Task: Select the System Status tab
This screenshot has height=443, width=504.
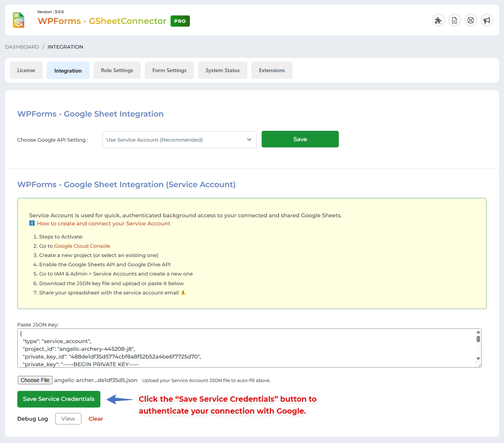Action: point(223,70)
